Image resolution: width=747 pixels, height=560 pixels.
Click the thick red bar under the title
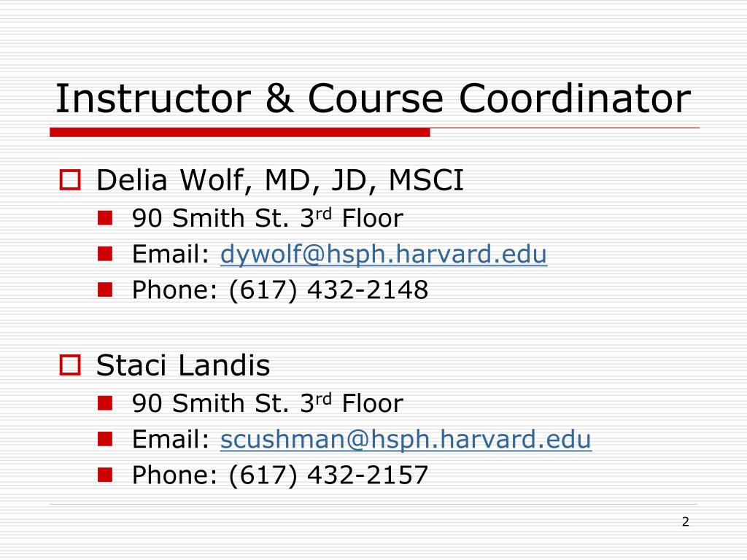[x=239, y=133]
